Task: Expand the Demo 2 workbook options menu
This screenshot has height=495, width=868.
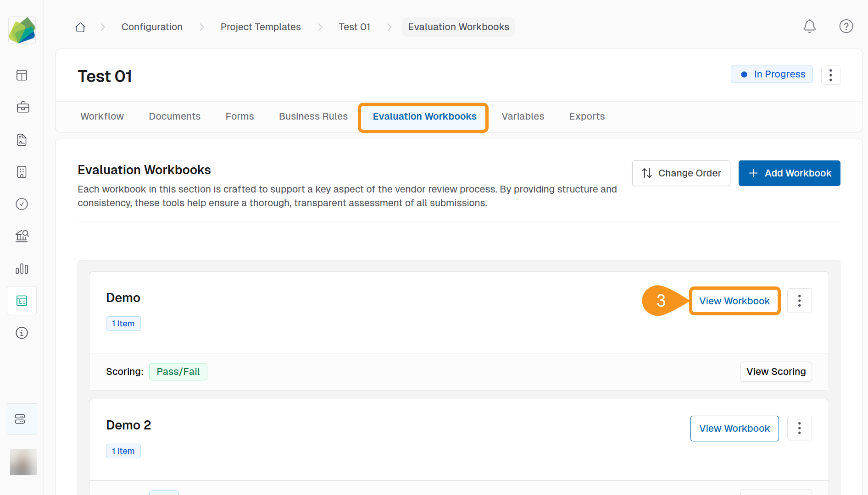Action: [x=799, y=428]
